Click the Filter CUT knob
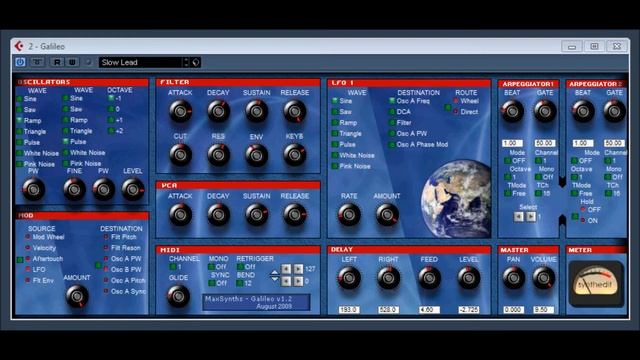640x360 pixels. [180, 155]
